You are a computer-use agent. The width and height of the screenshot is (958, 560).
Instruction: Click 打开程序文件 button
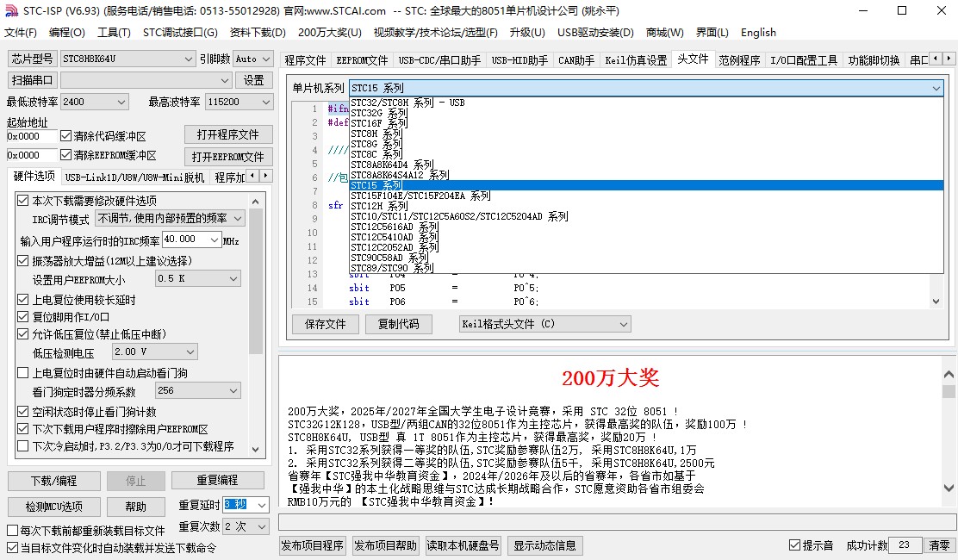click(x=228, y=134)
